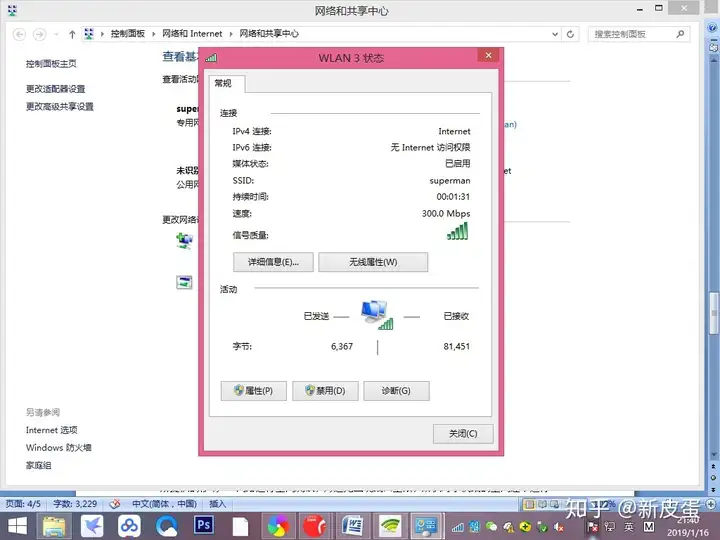Open File Explorer from taskbar
This screenshot has height=540, width=720.
click(x=54, y=526)
